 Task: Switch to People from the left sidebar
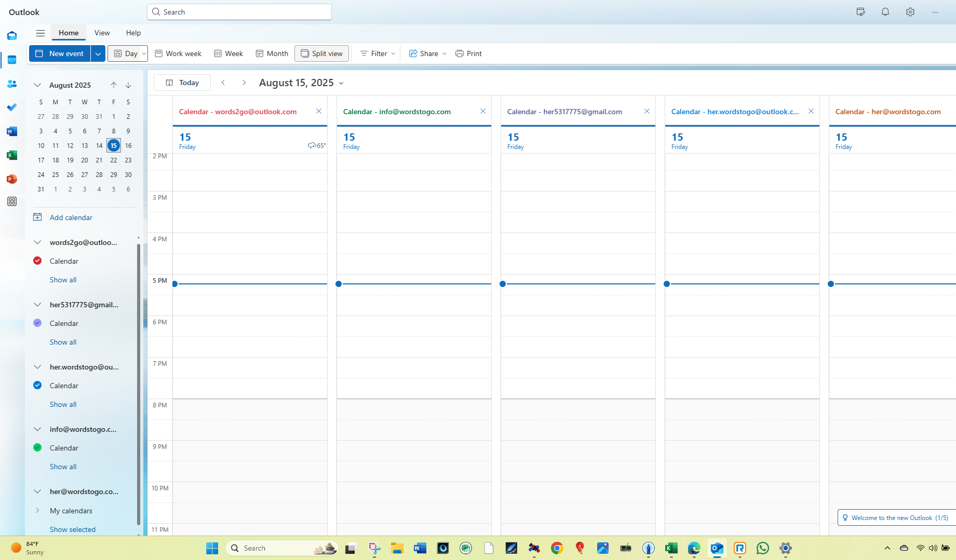click(x=11, y=84)
